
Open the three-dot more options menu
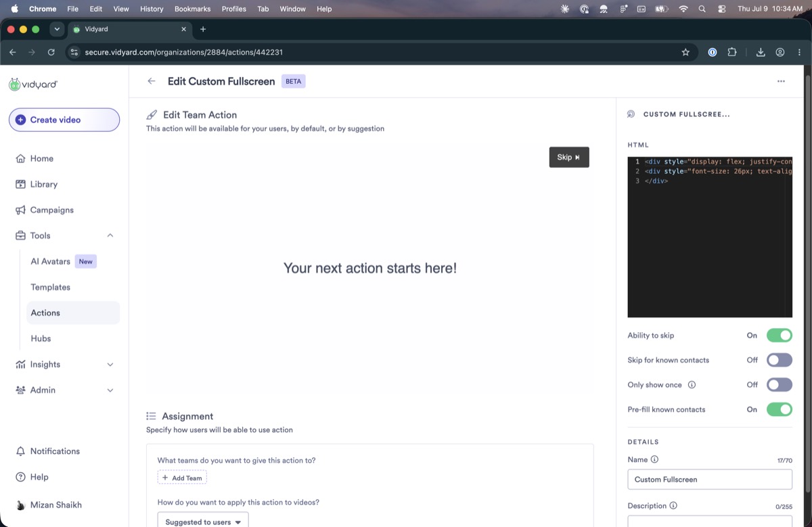pos(781,81)
